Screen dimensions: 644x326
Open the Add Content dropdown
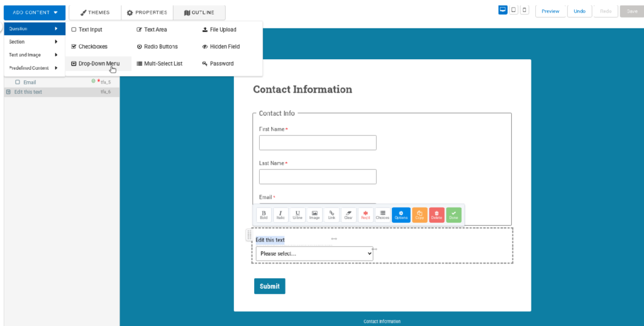(35, 12)
